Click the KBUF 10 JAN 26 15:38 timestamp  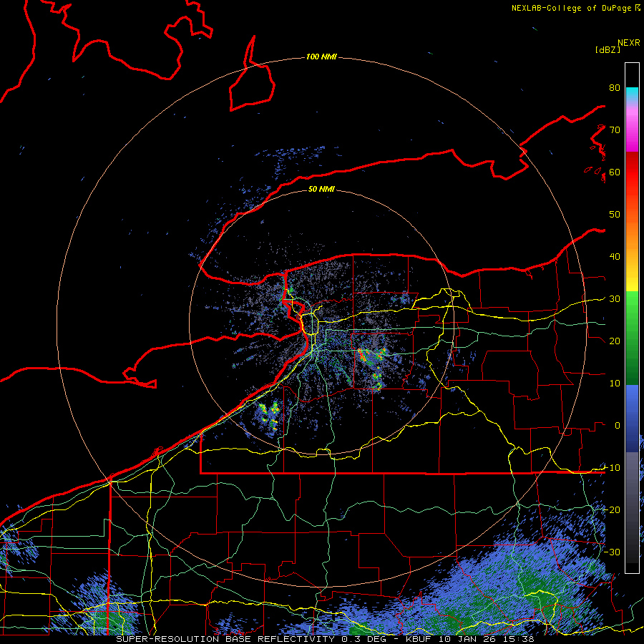click(470, 639)
